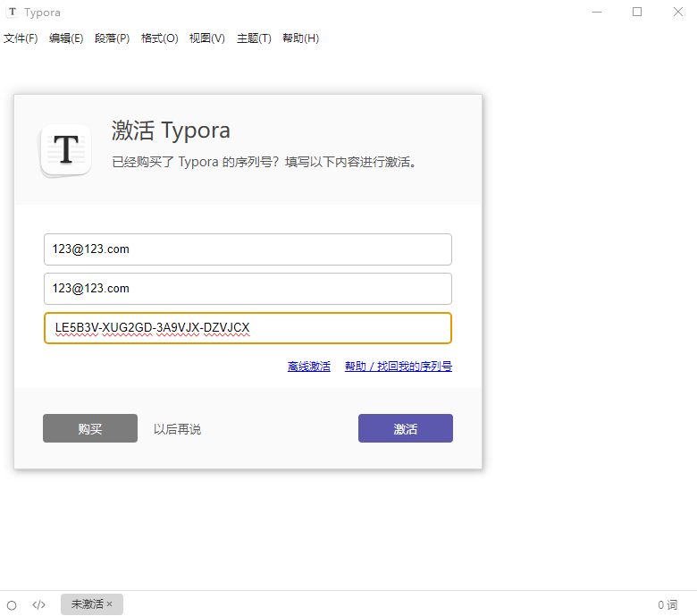This screenshot has width=697, height=616.
Task: Choose 以后再说 to skip activation
Action: (x=177, y=429)
